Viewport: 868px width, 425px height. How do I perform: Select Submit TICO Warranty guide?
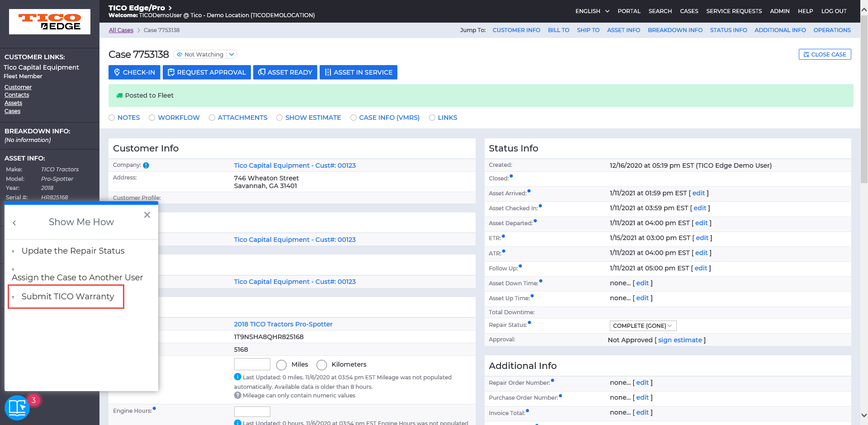click(68, 297)
